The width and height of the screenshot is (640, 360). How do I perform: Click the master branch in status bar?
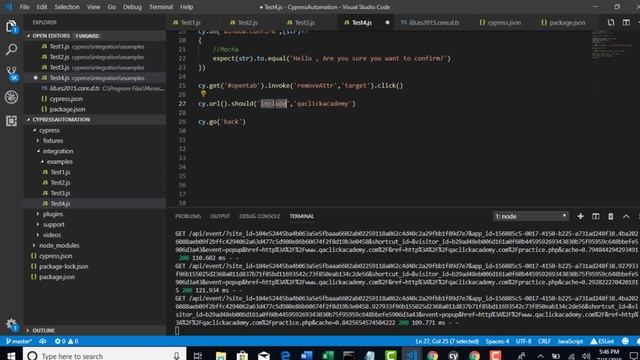pyautogui.click(x=19, y=341)
